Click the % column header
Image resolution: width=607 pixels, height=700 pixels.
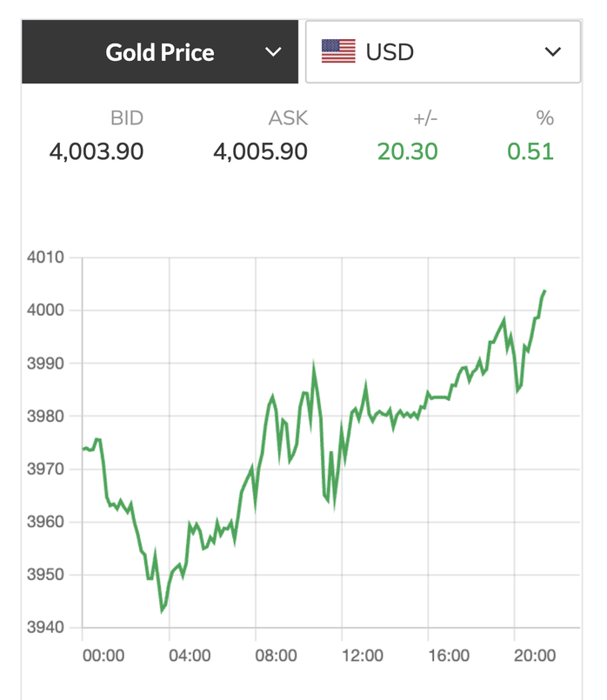coord(545,118)
